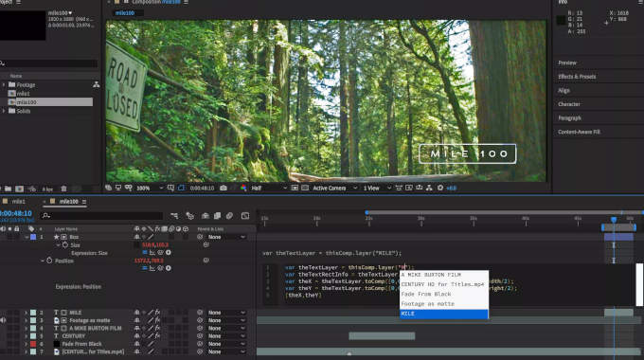Screen dimensions: 644x360
Task: Click the snapshot camera icon below viewer
Action: pos(224,188)
